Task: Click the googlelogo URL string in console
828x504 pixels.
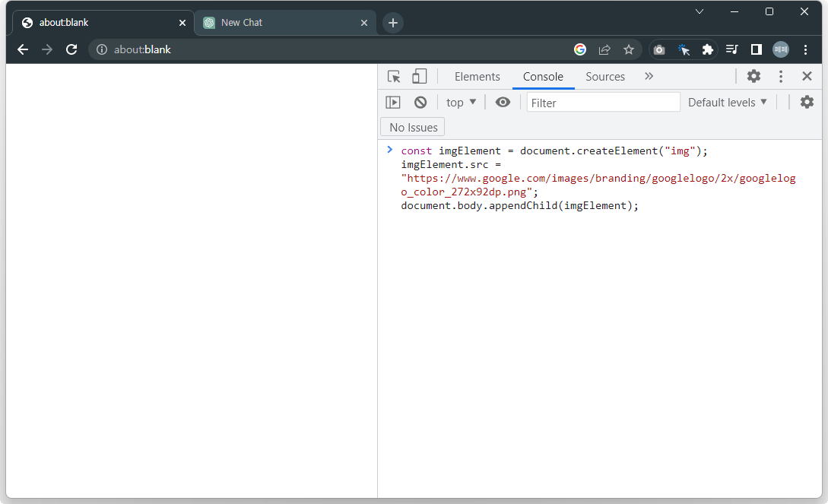Action: tap(598, 185)
